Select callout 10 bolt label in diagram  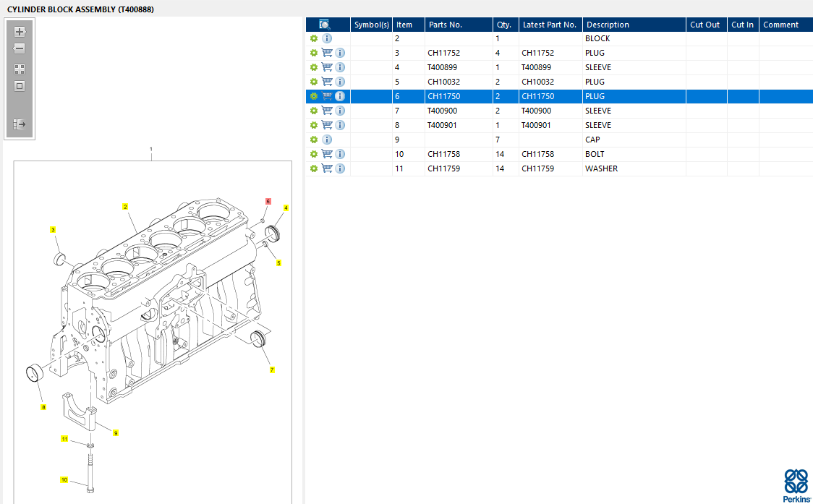[64, 479]
